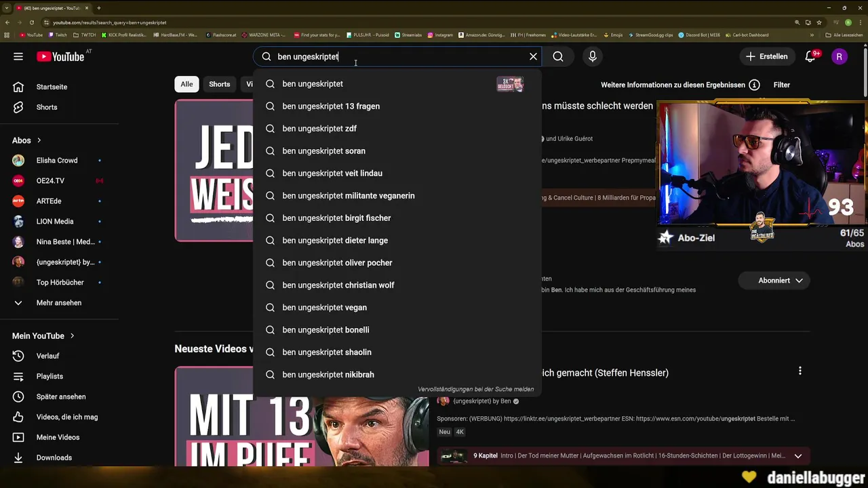
Task: Clear the search box with the X
Action: pyautogui.click(x=533, y=56)
